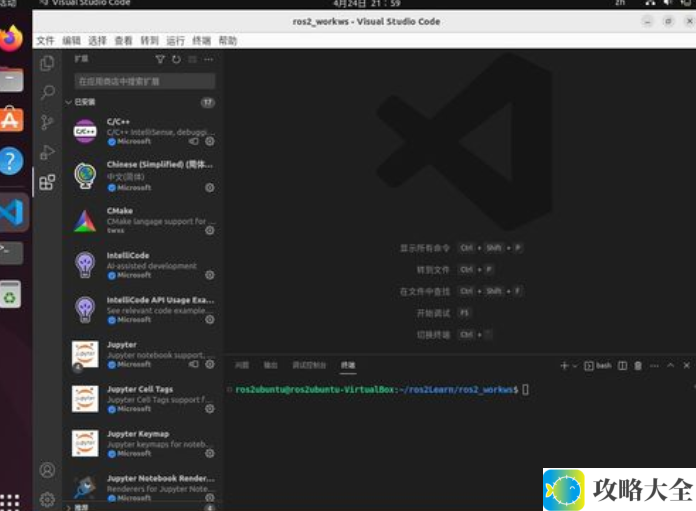The width and height of the screenshot is (696, 511).
Task: Select the Jupyter extension entry
Action: (141, 354)
